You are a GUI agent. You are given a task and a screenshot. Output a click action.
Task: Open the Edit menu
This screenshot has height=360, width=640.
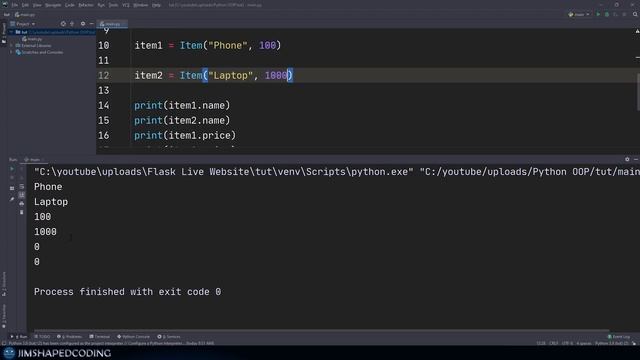coord(25,5)
